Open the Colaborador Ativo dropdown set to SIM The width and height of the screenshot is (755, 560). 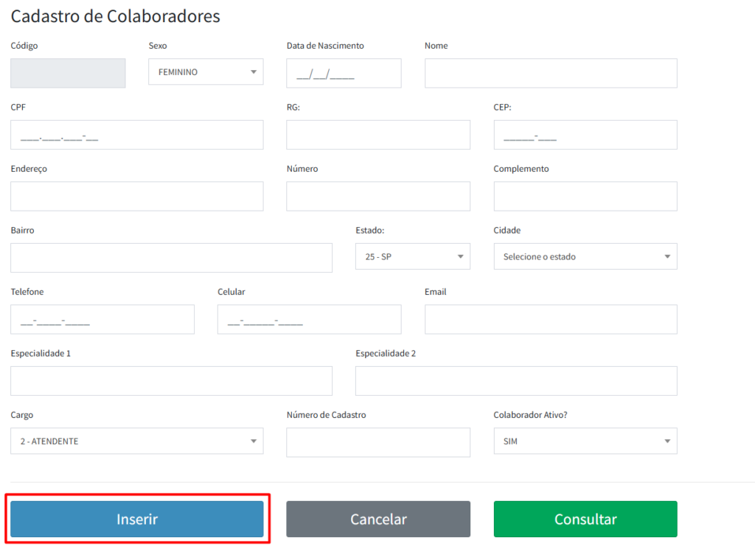click(585, 441)
